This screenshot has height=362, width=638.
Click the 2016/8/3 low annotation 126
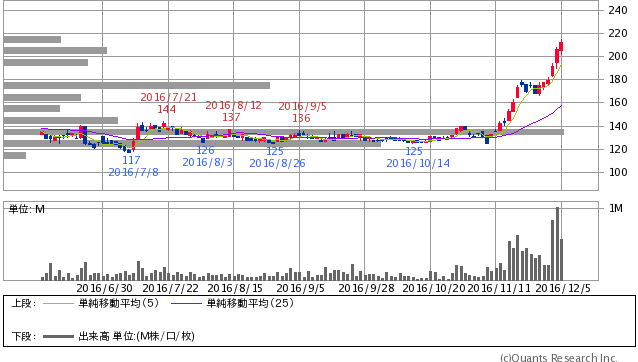(x=205, y=150)
